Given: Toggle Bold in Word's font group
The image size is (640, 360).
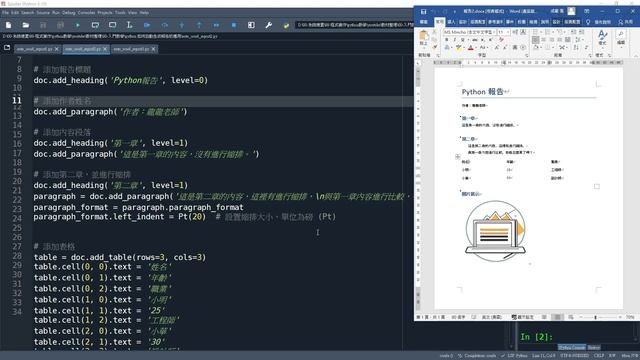Looking at the screenshot, I should pyautogui.click(x=447, y=40).
